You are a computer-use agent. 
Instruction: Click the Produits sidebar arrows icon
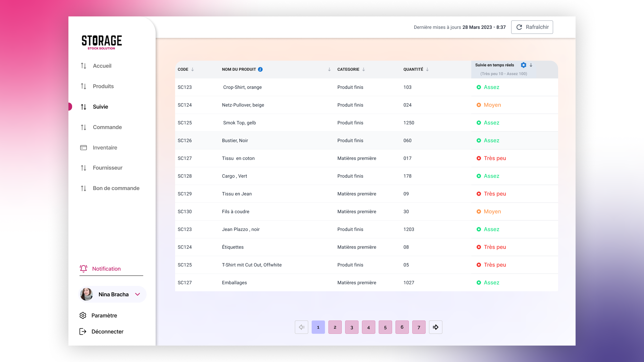pos(84,86)
